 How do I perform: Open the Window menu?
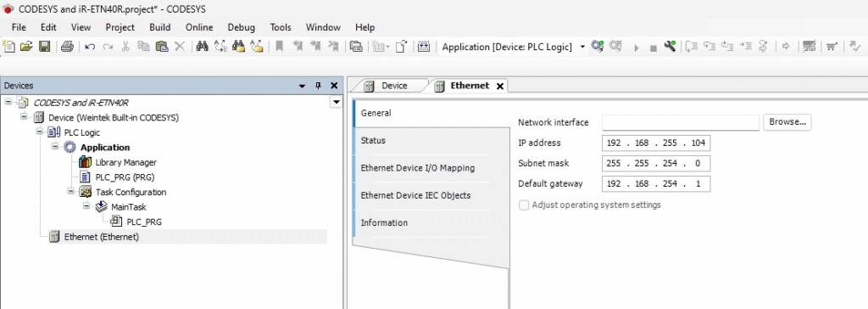pyautogui.click(x=323, y=27)
